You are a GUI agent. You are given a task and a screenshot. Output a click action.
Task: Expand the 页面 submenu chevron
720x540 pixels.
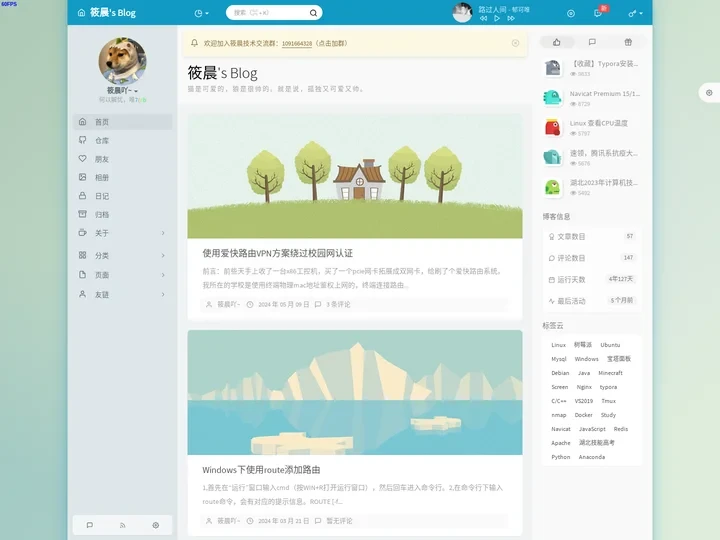163,275
